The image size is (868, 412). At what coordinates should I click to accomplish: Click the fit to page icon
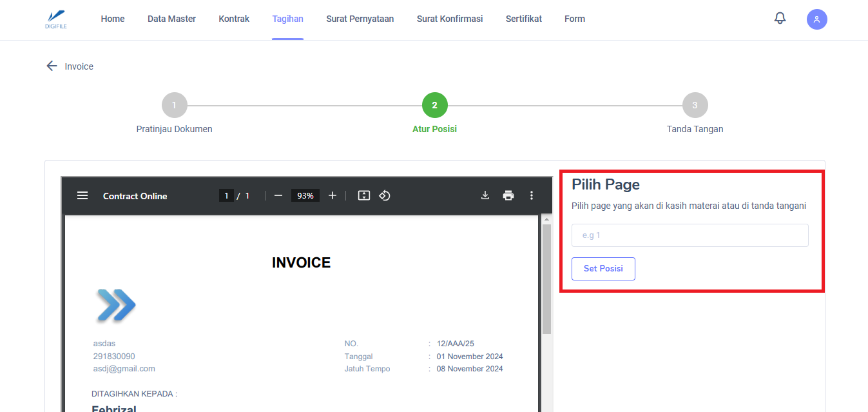pos(364,196)
